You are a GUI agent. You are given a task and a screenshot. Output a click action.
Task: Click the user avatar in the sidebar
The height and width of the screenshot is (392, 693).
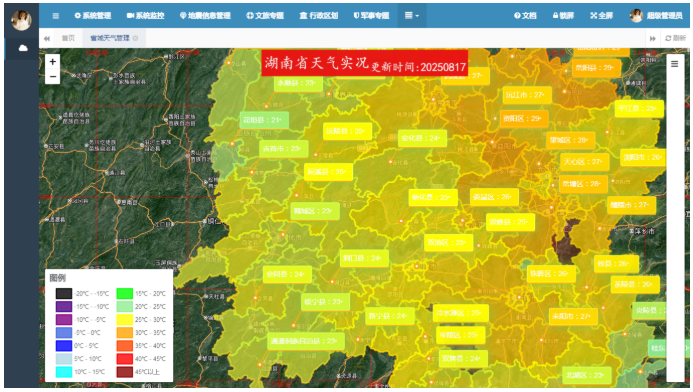[x=22, y=20]
